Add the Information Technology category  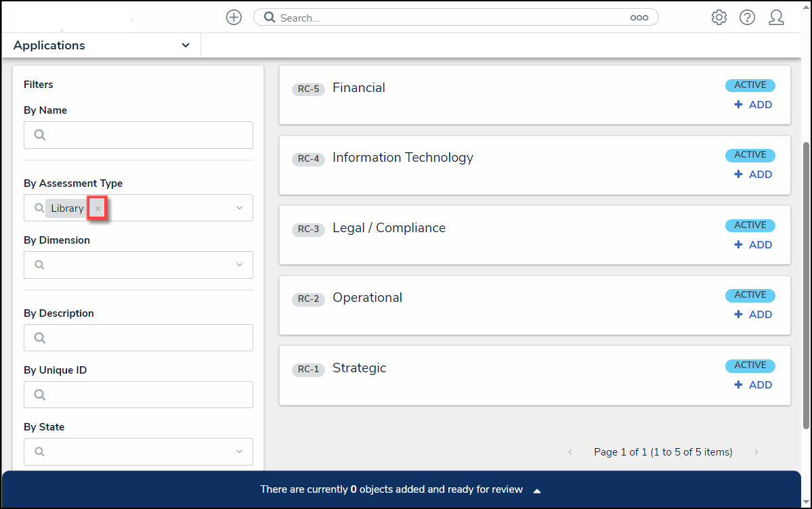click(x=754, y=175)
